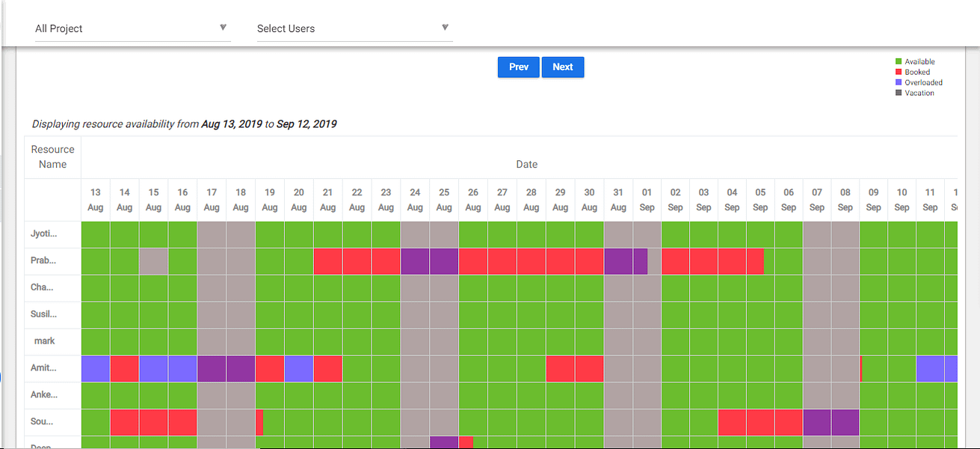The image size is (980, 449).
Task: Select the 13 Aug date column header
Action: 96,200
